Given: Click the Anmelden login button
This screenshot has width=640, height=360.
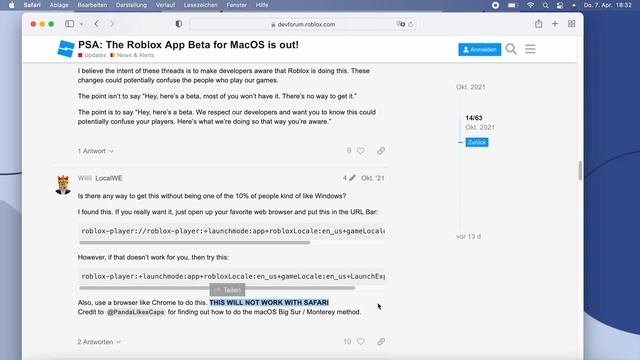Looking at the screenshot, I should click(480, 49).
